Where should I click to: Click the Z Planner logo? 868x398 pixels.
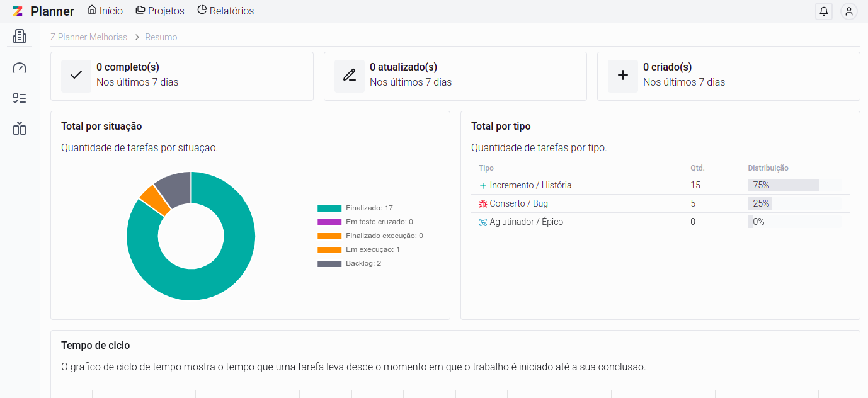pyautogui.click(x=18, y=11)
